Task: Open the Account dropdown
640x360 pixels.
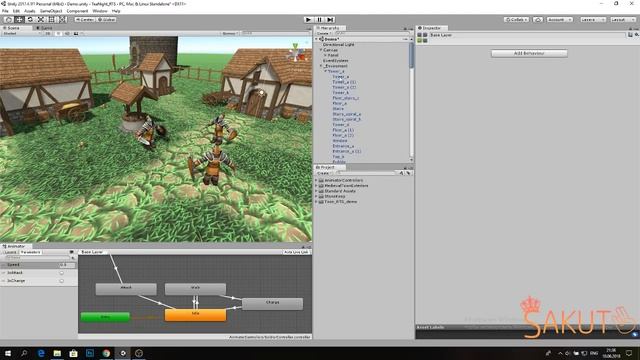Action: pyautogui.click(x=560, y=20)
